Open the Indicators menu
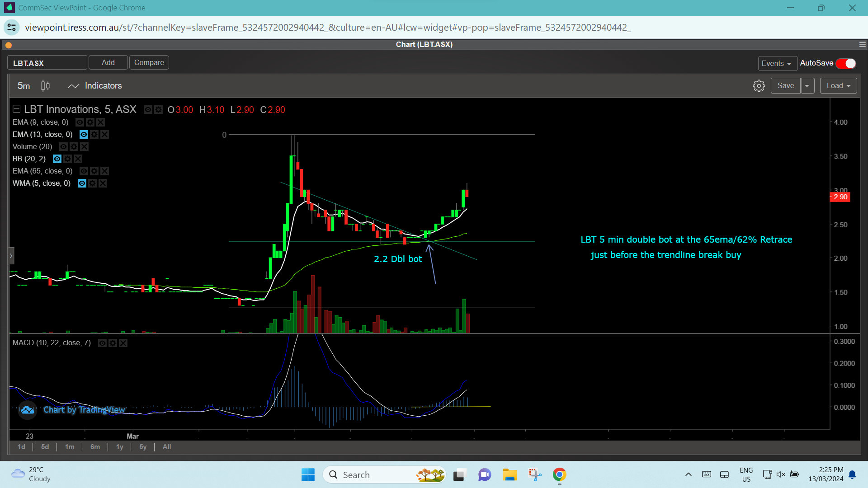 (94, 86)
